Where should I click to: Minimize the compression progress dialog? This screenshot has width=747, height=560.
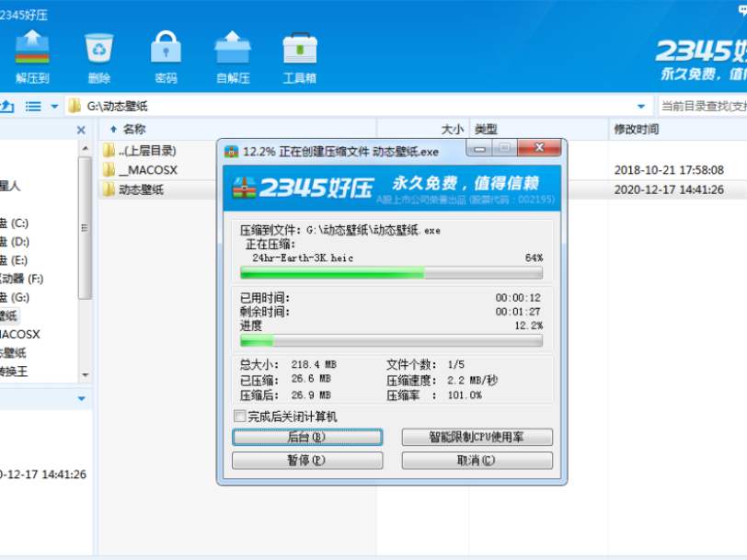click(479, 149)
